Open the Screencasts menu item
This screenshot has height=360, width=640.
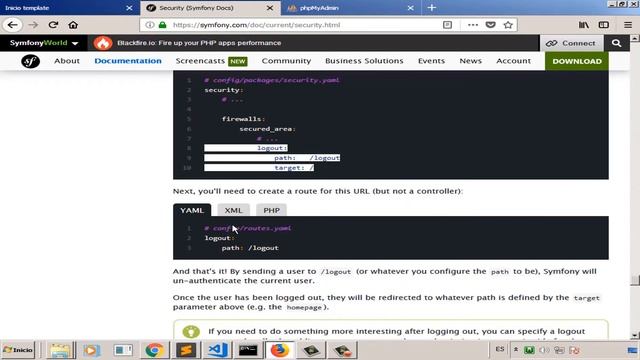coord(211,61)
